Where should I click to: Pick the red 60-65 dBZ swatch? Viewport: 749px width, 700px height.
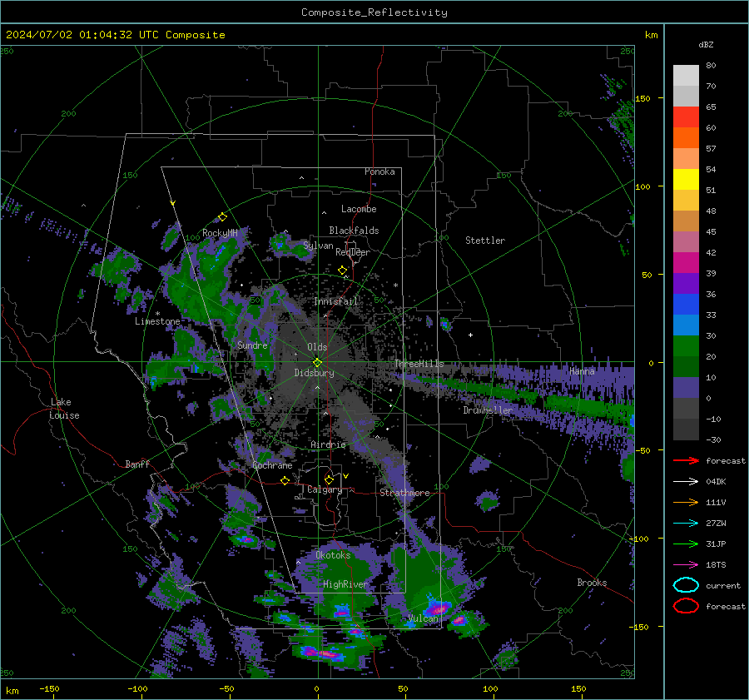tap(686, 117)
